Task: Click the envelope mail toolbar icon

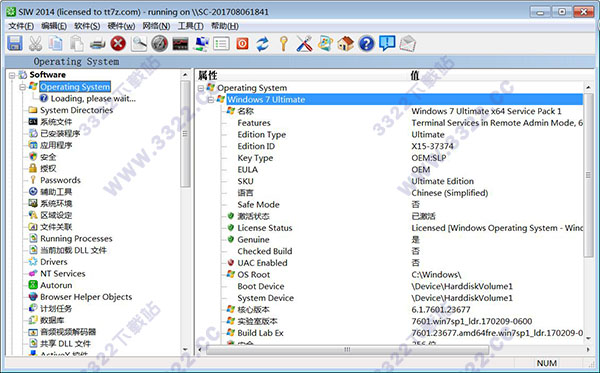Action: (x=408, y=44)
